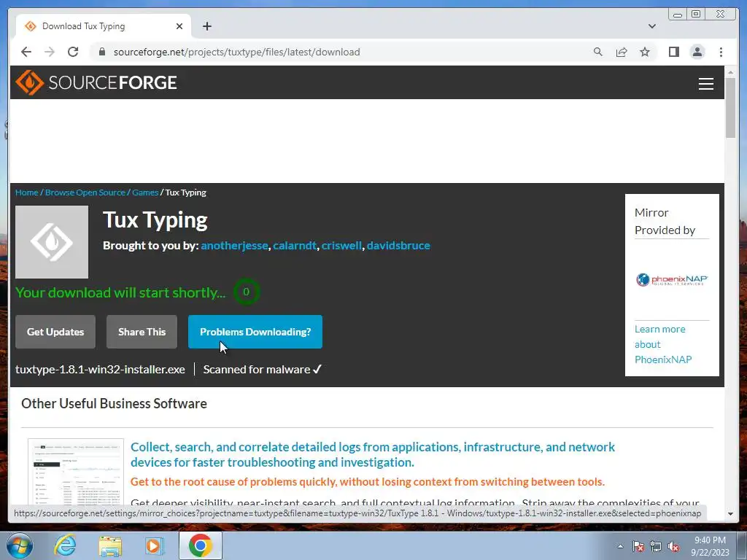Share this page using share icon
This screenshot has width=747, height=560.
click(x=622, y=52)
